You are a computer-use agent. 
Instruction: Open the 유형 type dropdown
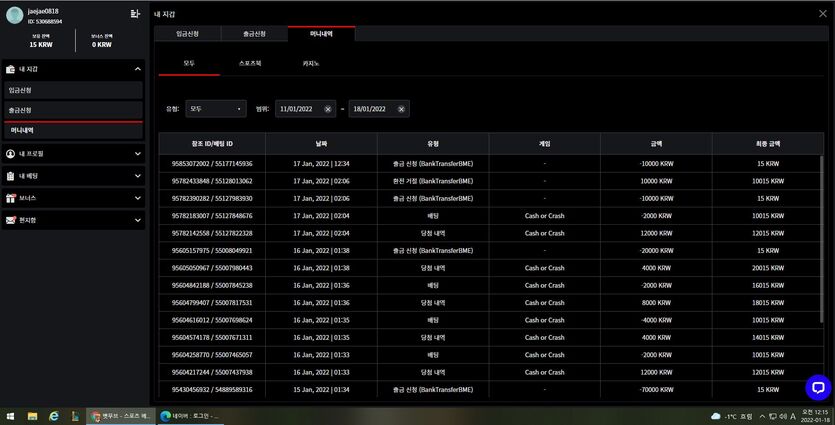click(216, 109)
